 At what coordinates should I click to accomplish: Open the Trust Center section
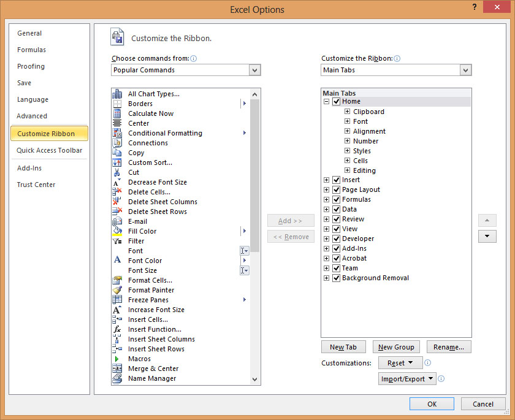coord(36,185)
